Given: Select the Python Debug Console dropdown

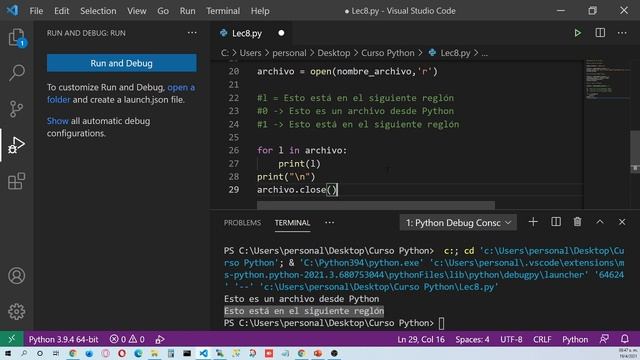Looking at the screenshot, I should click(x=458, y=222).
